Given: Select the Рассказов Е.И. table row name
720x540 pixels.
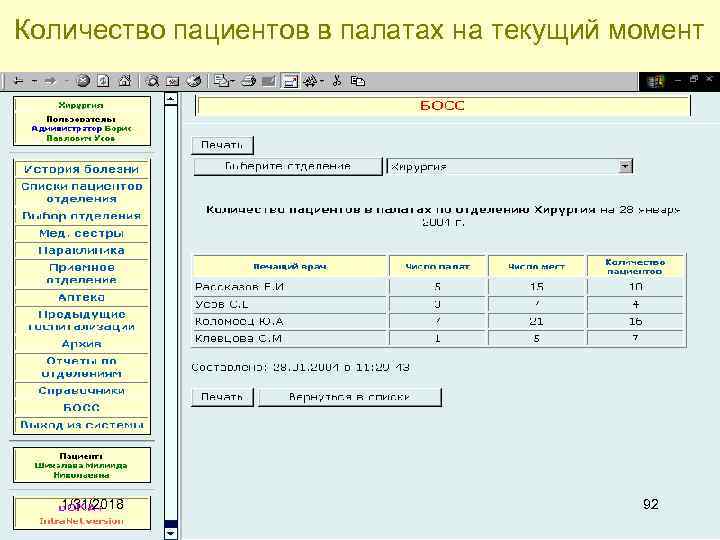Looking at the screenshot, I should [x=239, y=287].
